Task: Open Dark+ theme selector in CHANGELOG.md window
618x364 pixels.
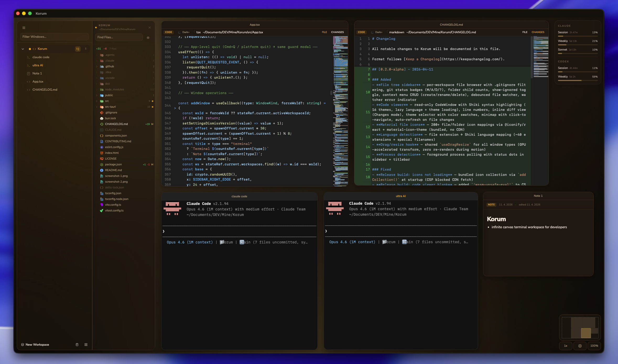Action: 377,32
